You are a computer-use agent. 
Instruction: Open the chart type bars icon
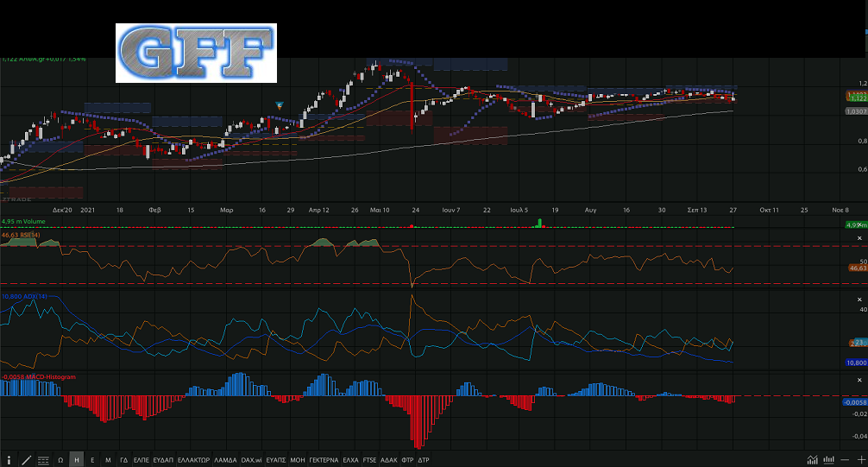coord(828,460)
